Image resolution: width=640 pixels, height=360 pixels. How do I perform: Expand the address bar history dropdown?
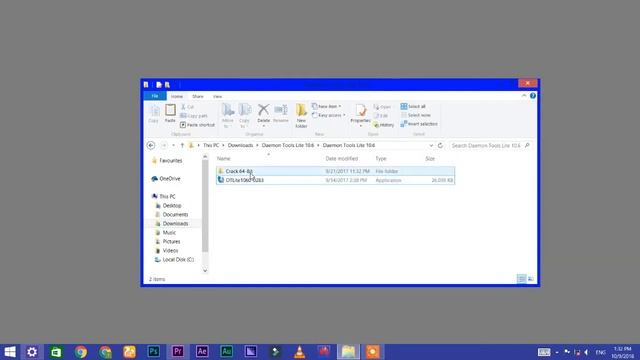(x=431, y=145)
